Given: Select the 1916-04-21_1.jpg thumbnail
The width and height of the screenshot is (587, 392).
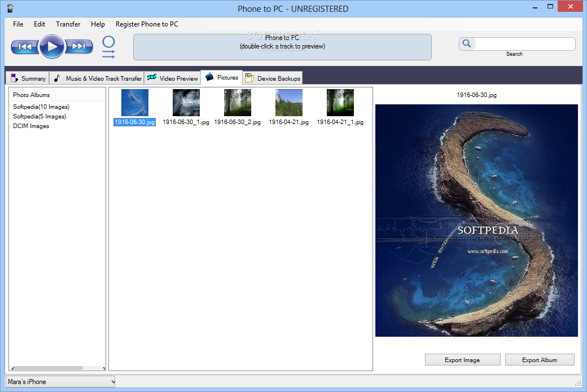Looking at the screenshot, I should tap(340, 103).
